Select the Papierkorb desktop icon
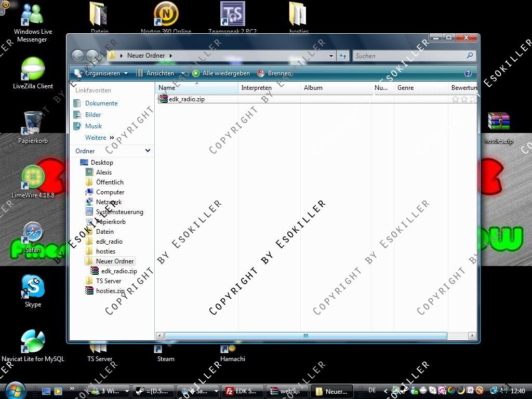532x399 pixels. (33, 128)
